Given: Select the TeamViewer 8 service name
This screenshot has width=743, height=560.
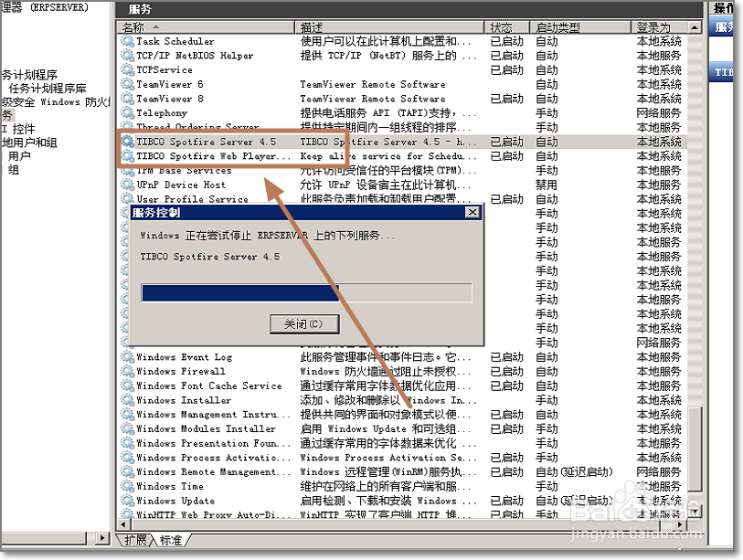Looking at the screenshot, I should (x=170, y=99).
